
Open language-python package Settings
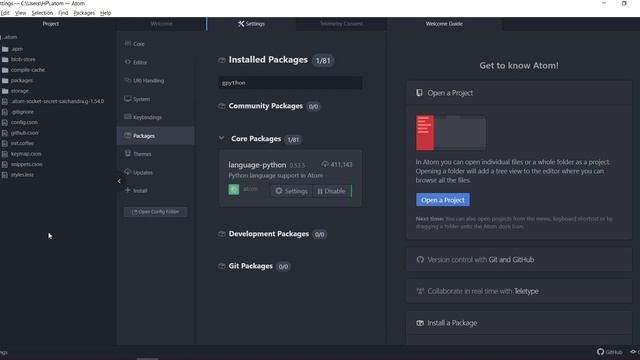(x=291, y=191)
